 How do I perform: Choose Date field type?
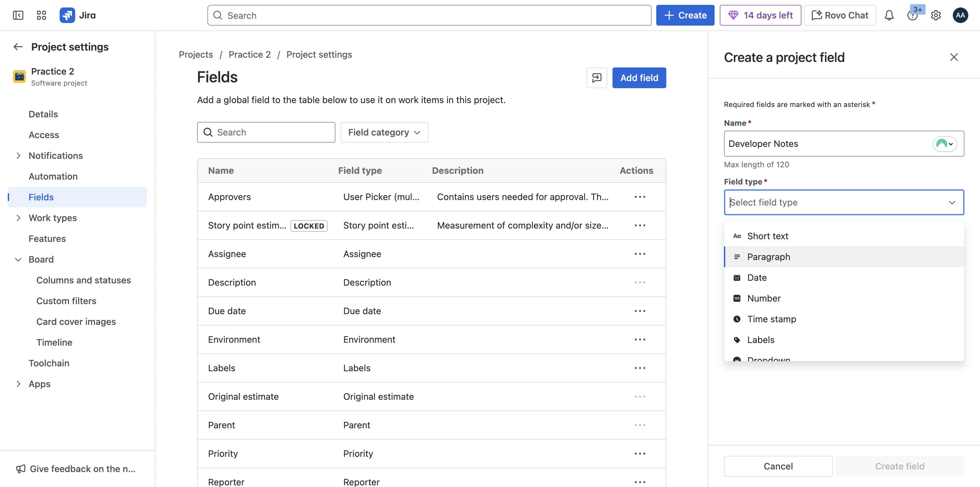tap(844, 278)
